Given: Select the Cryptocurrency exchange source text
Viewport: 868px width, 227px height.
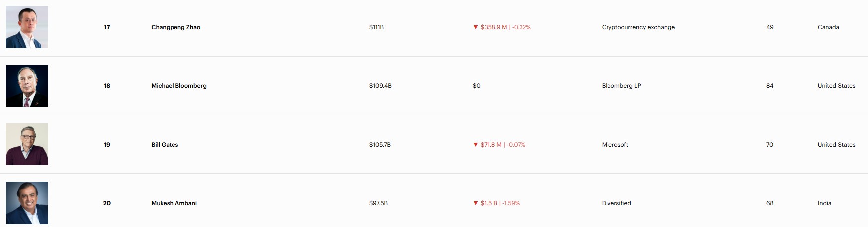Looking at the screenshot, I should (638, 27).
